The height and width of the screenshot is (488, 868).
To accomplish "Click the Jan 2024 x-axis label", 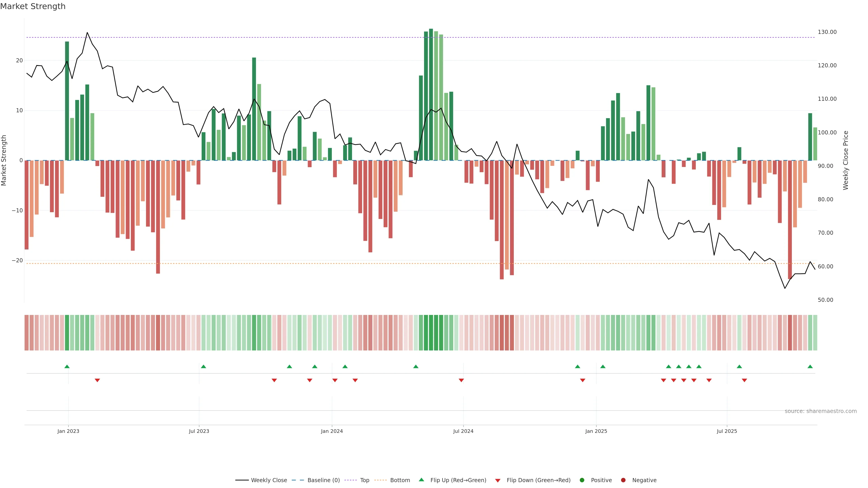I will coord(332,431).
